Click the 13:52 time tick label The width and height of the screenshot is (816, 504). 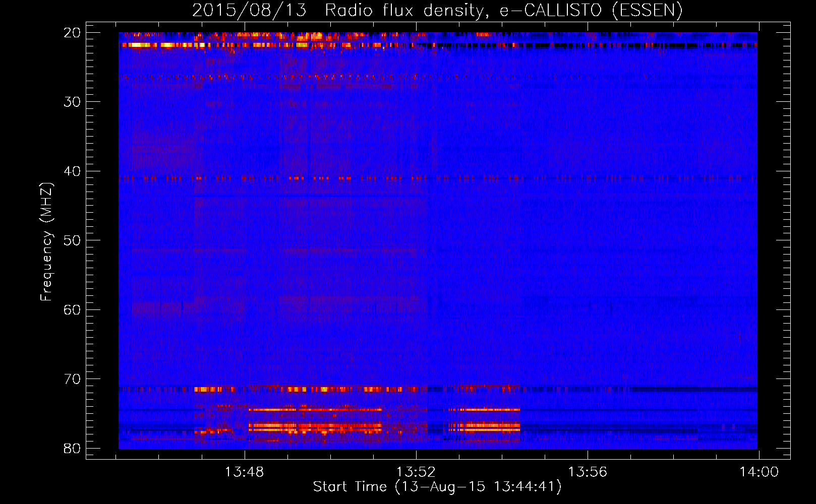click(416, 472)
